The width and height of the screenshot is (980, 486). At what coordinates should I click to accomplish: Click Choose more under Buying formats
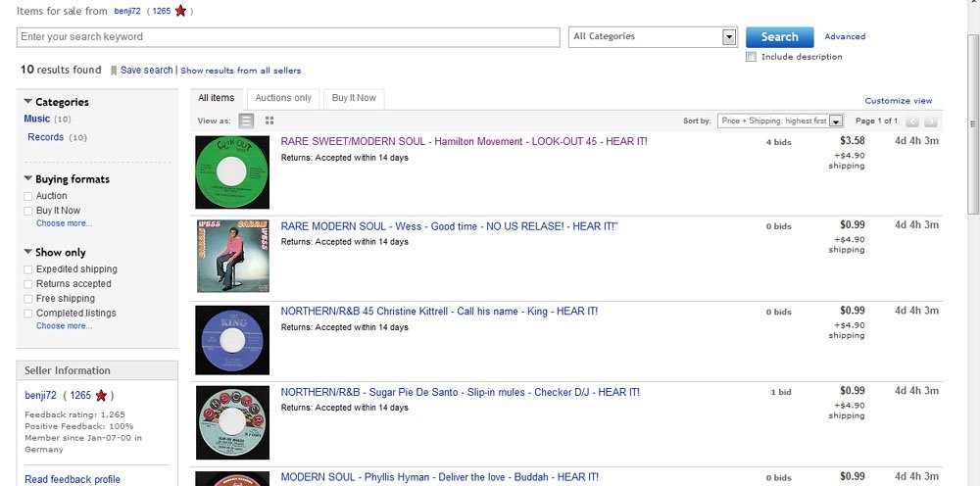(x=64, y=223)
